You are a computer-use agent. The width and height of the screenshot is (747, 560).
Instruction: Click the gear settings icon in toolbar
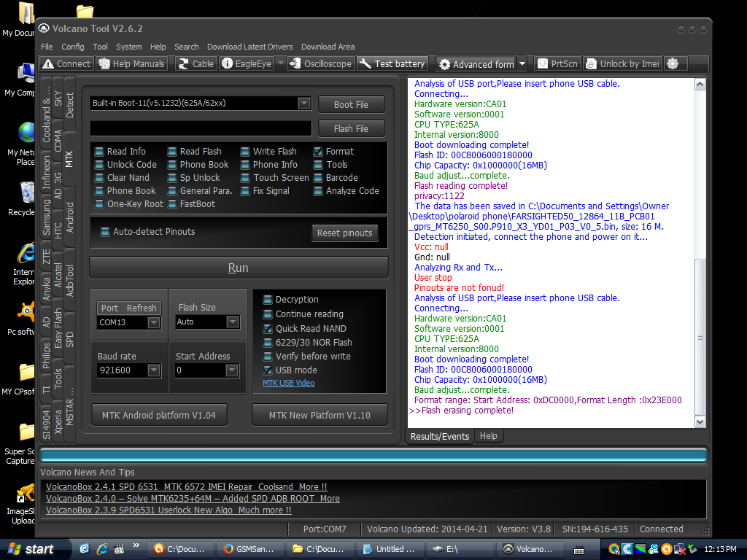click(672, 64)
